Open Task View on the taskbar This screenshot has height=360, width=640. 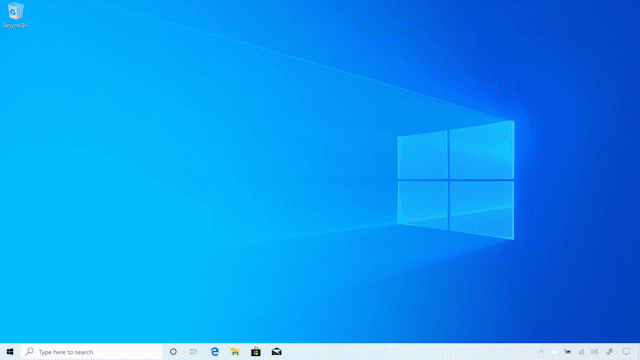click(x=193, y=351)
